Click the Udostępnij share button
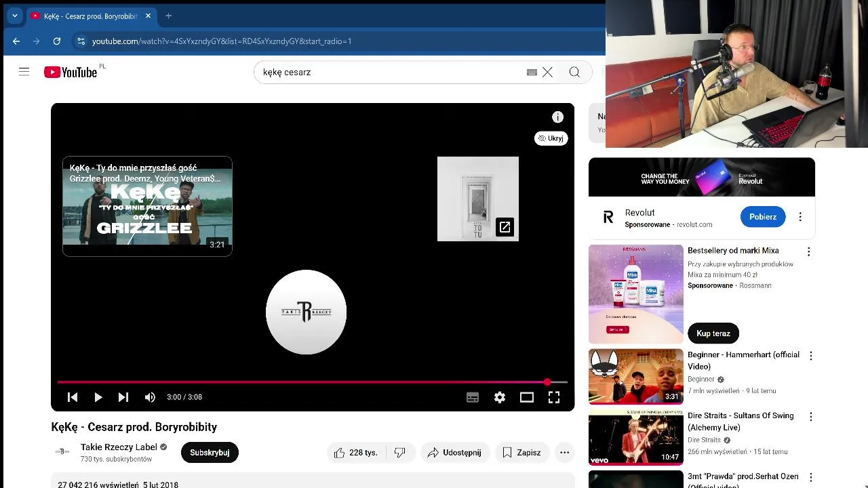This screenshot has width=868, height=488. click(x=455, y=452)
